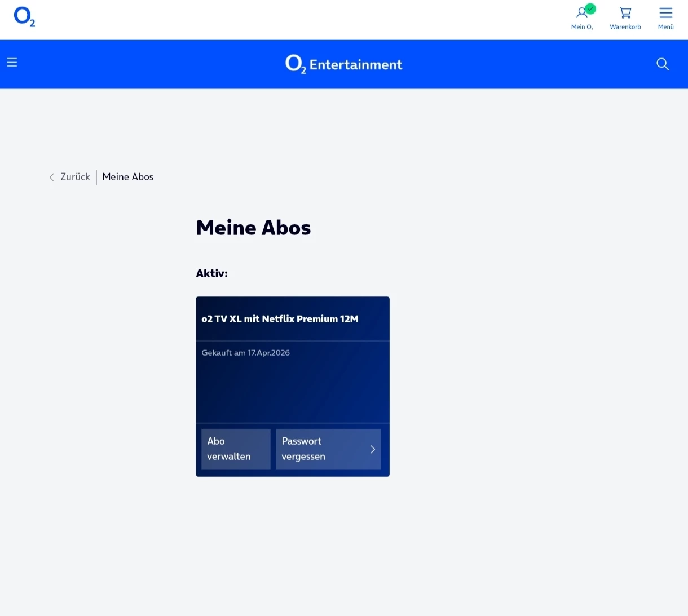Screen dimensions: 688x616
Task: Click the 'Aktiv:' label
Action: (x=211, y=273)
